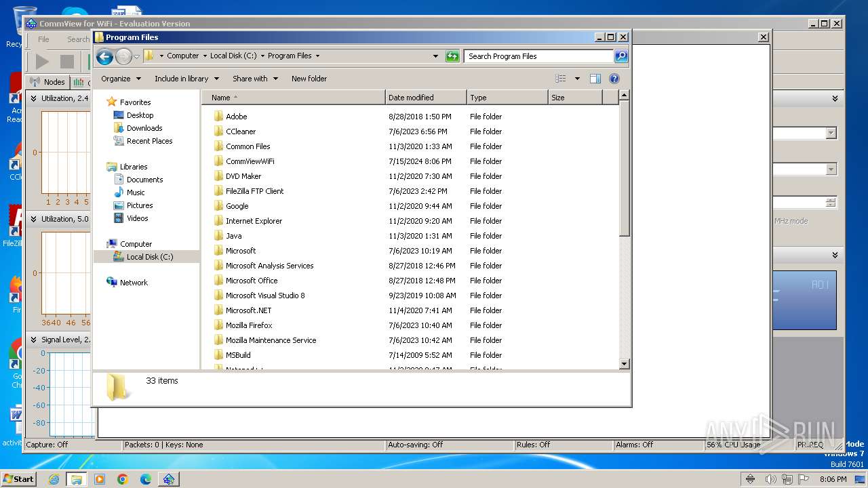This screenshot has height=488, width=868.
Task: Select the CCleaner folder
Action: coord(241,131)
